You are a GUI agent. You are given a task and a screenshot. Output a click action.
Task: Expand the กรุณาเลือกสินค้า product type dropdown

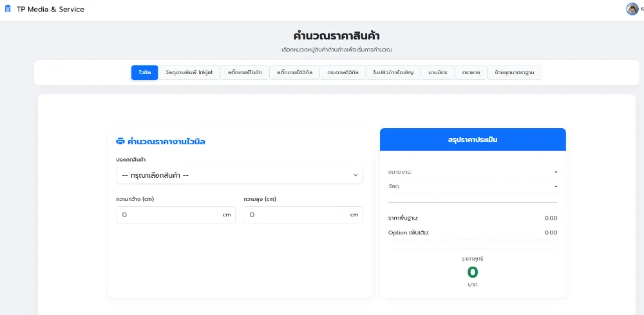tap(240, 175)
